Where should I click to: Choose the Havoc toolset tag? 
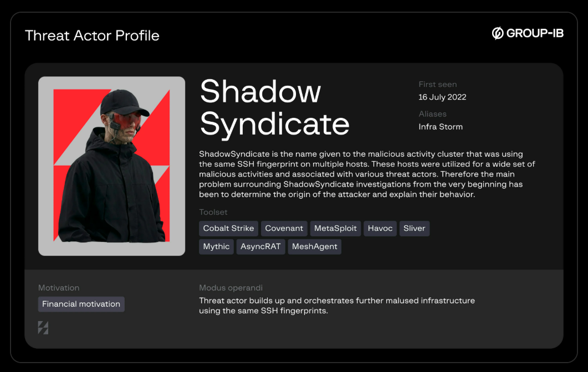[x=380, y=229]
